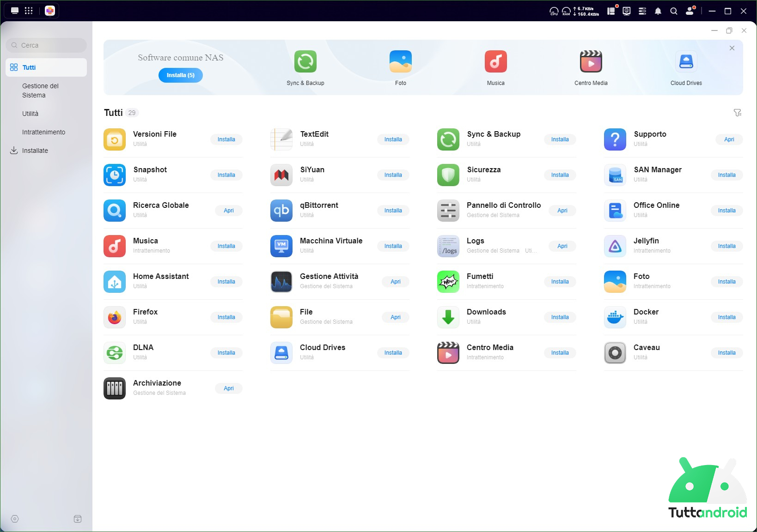The width and height of the screenshot is (757, 532).
Task: Open the Snapshot app icon
Action: pos(115,175)
